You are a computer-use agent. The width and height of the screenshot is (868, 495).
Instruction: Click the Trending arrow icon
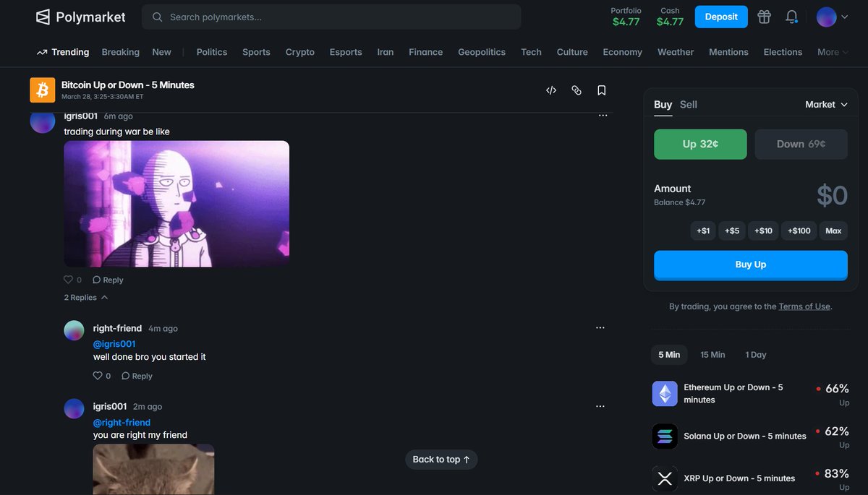pos(42,52)
